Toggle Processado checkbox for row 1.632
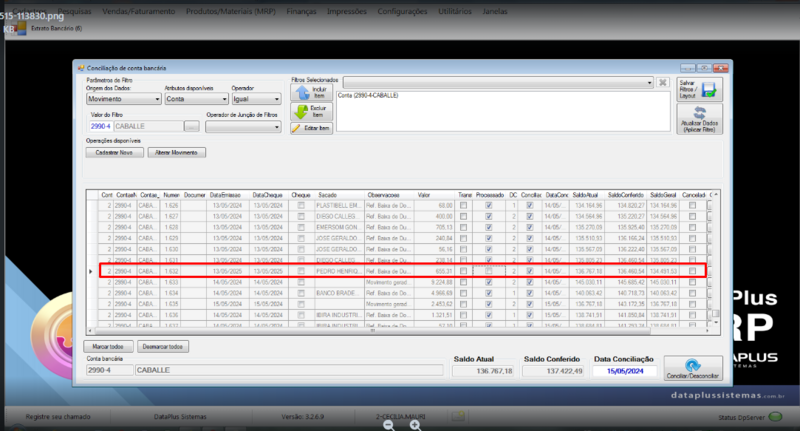Image resolution: width=800 pixels, height=431 pixels. [x=489, y=271]
